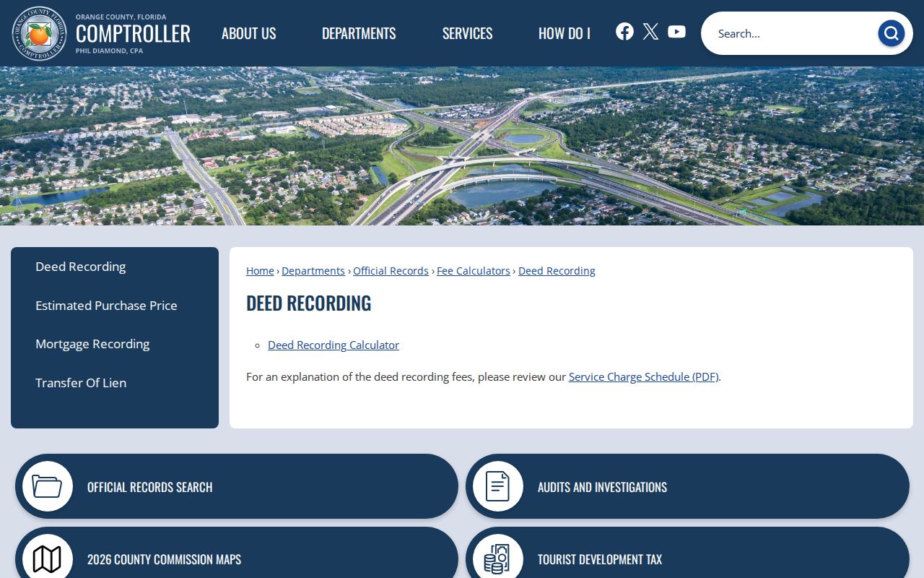This screenshot has height=578, width=924.
Task: Open the Facebook page icon
Action: point(624,31)
